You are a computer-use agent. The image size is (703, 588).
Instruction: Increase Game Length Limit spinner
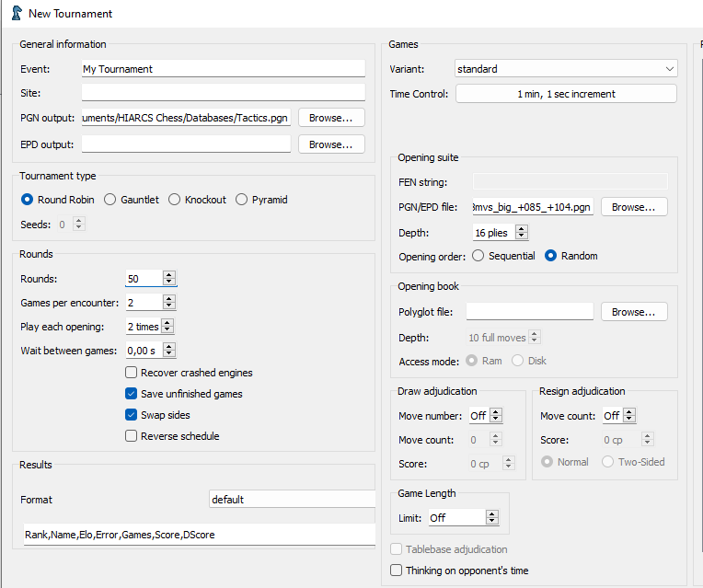pos(492,514)
